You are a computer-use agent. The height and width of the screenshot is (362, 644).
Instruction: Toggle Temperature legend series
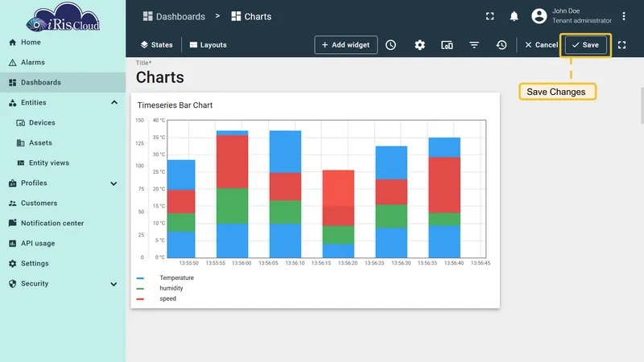176,278
